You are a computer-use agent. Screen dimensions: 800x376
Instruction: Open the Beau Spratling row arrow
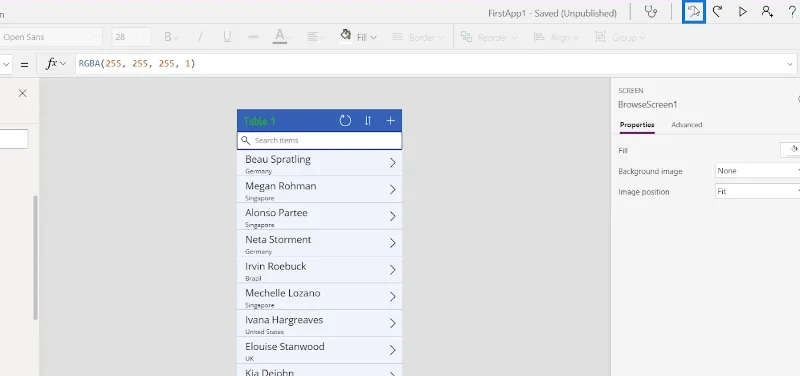[x=392, y=163]
